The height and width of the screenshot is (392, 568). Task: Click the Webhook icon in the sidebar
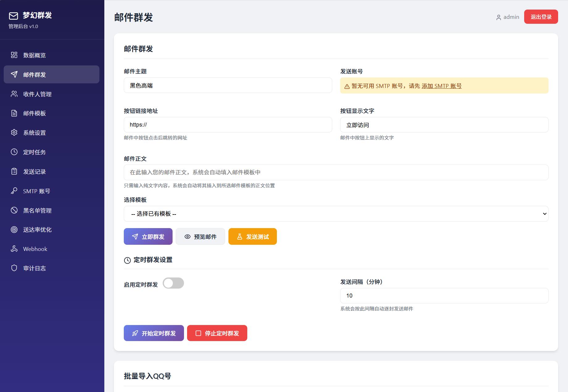click(14, 249)
